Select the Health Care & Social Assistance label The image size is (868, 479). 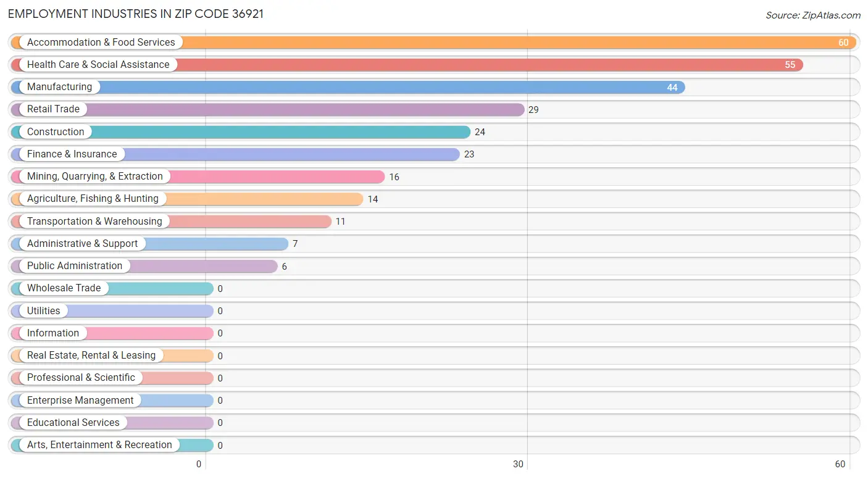98,64
